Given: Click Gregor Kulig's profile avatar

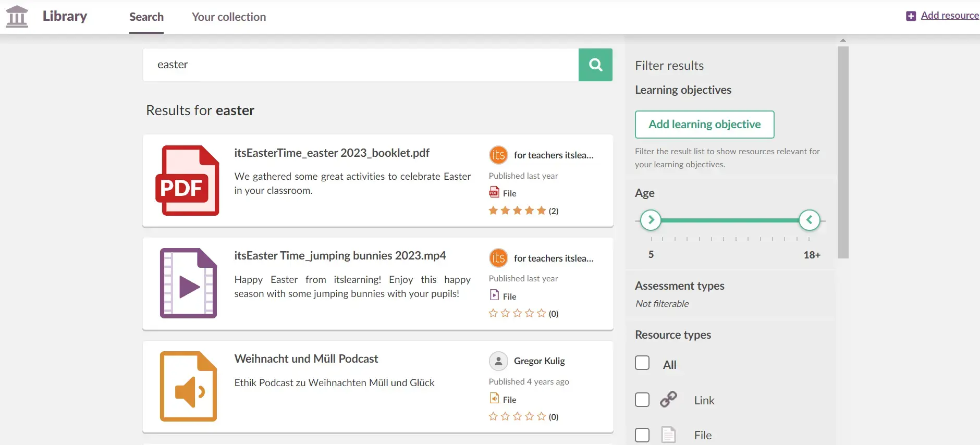Looking at the screenshot, I should (498, 361).
